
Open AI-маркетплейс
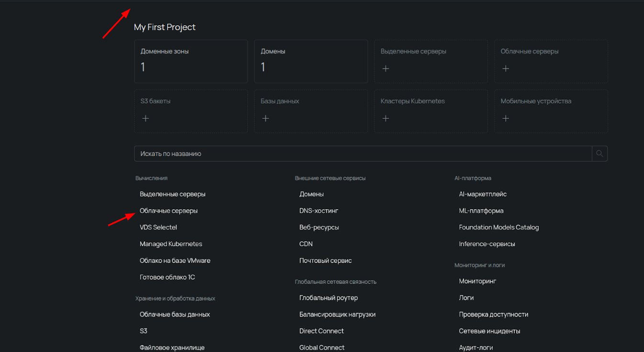point(483,194)
